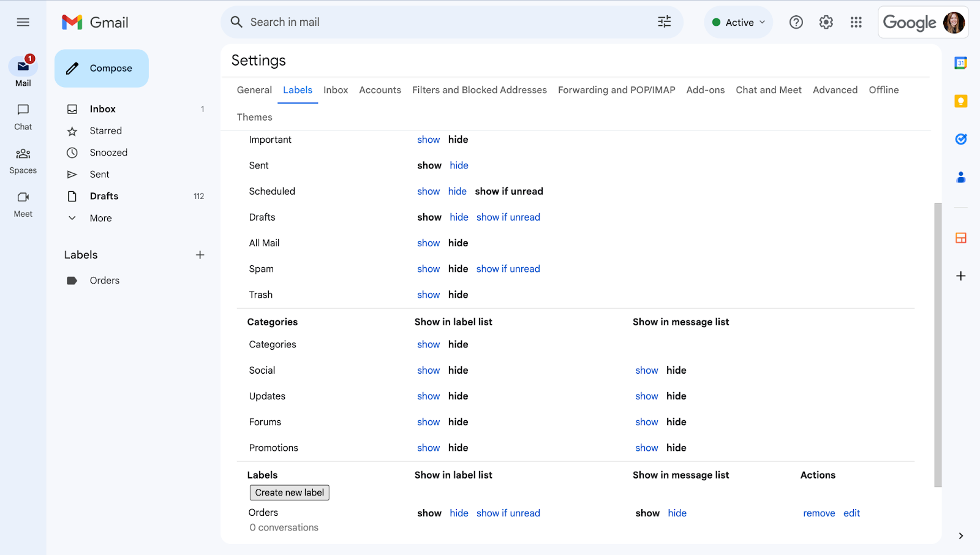The image size is (980, 555).
Task: Open Google Tasks side panel
Action: 961,139
